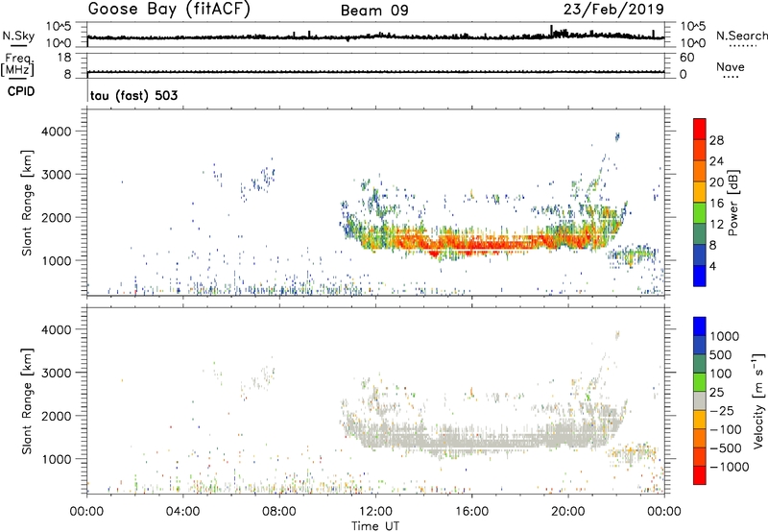
Task: Click the "24" label on power colorbar
Action: click(x=716, y=161)
